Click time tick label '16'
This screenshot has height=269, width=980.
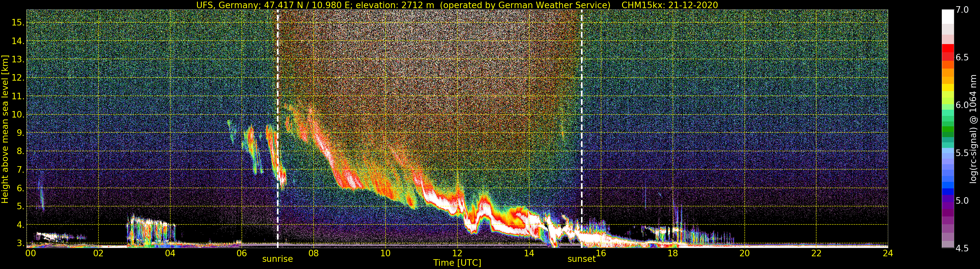click(601, 253)
